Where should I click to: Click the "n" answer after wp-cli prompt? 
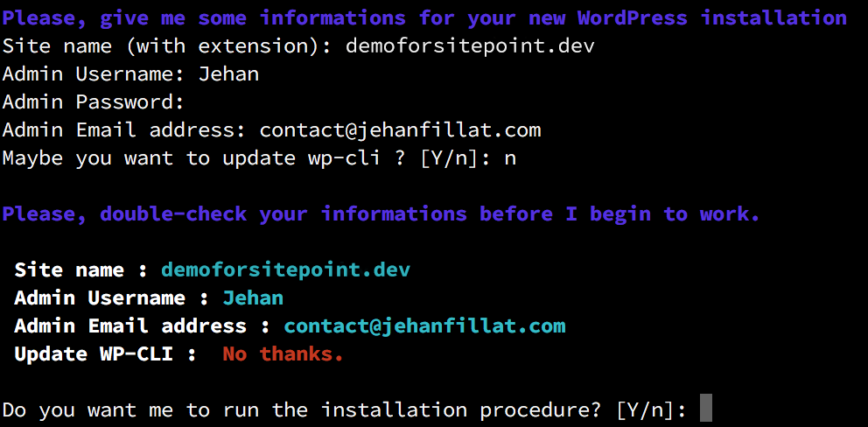510,158
